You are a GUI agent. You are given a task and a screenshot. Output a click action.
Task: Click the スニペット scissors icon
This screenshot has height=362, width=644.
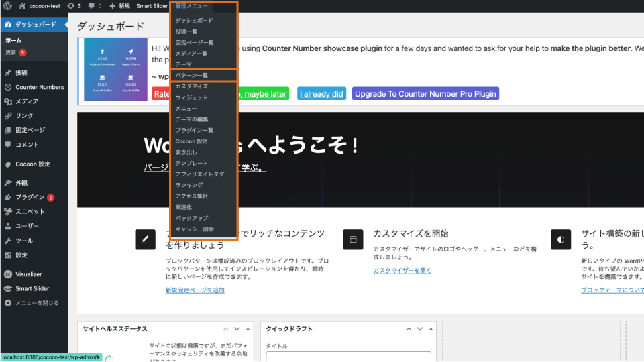[x=8, y=211]
